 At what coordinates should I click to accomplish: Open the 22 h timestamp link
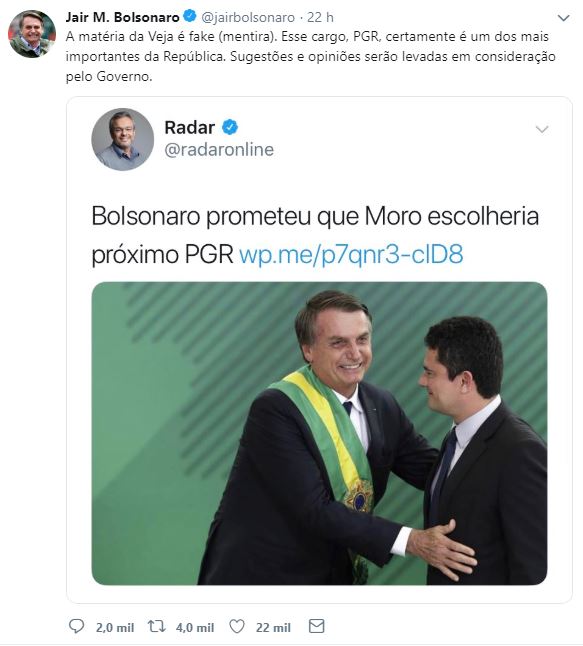click(320, 17)
